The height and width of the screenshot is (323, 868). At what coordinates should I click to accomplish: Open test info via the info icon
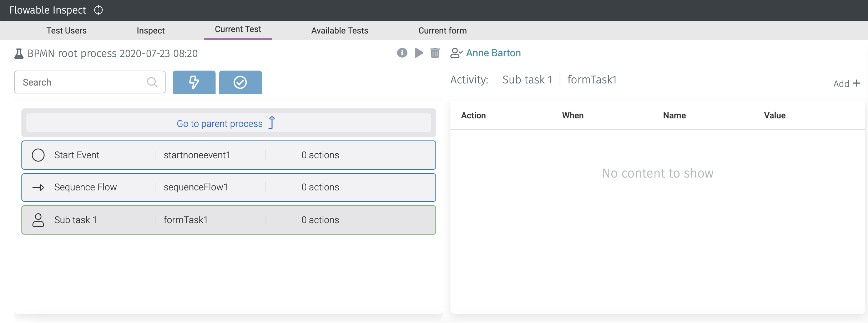[x=402, y=53]
